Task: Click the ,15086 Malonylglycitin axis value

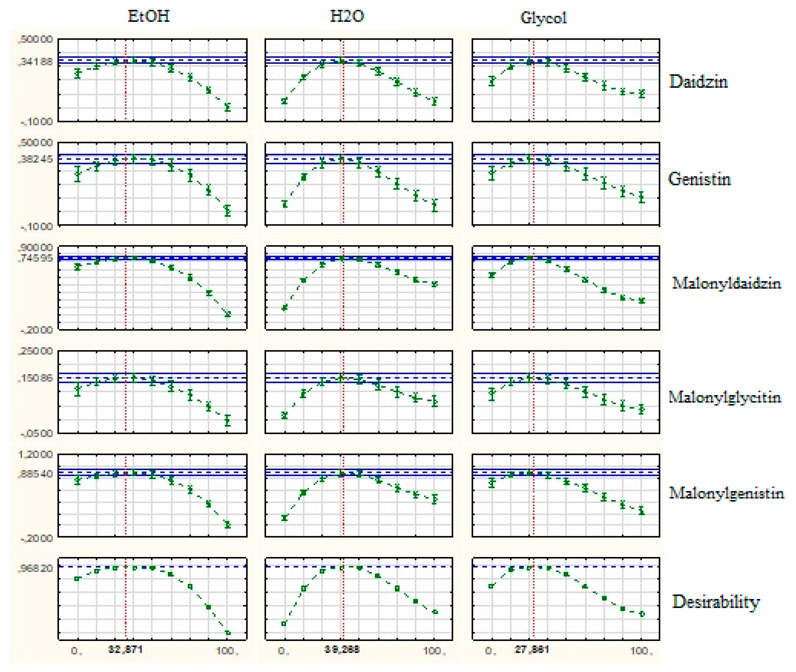Action: (36, 378)
